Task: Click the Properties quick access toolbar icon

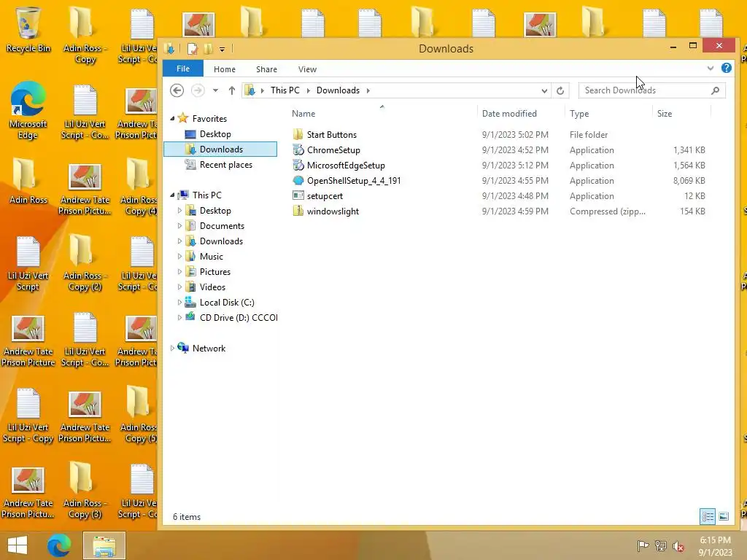Action: (192, 49)
